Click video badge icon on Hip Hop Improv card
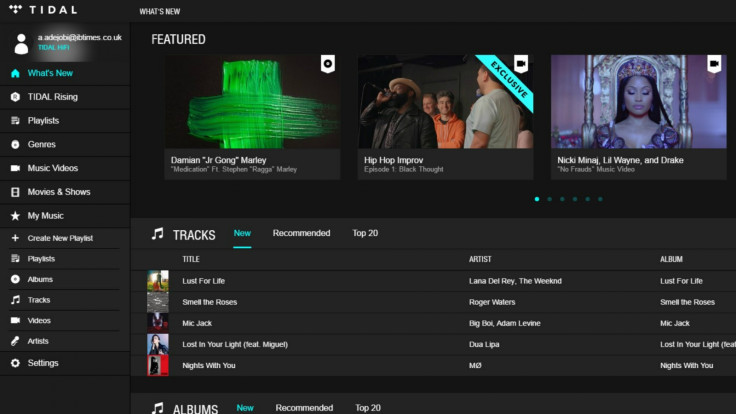736x414 pixels. click(x=521, y=64)
